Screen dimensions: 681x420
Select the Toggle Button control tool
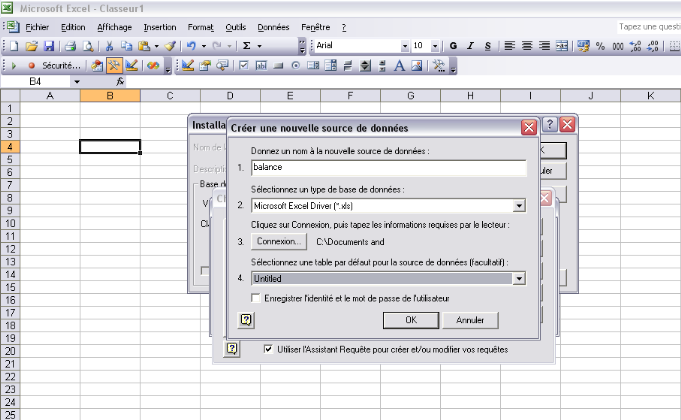[x=347, y=66]
